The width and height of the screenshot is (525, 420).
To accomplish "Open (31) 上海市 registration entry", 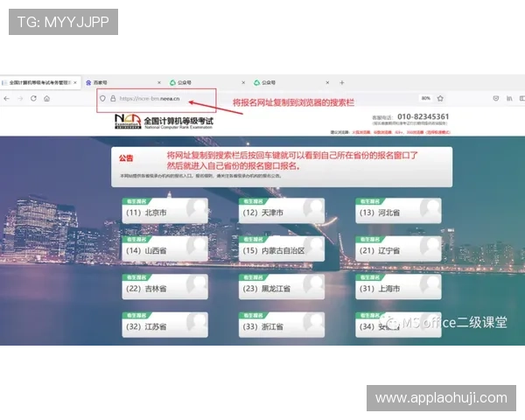I will click(398, 287).
